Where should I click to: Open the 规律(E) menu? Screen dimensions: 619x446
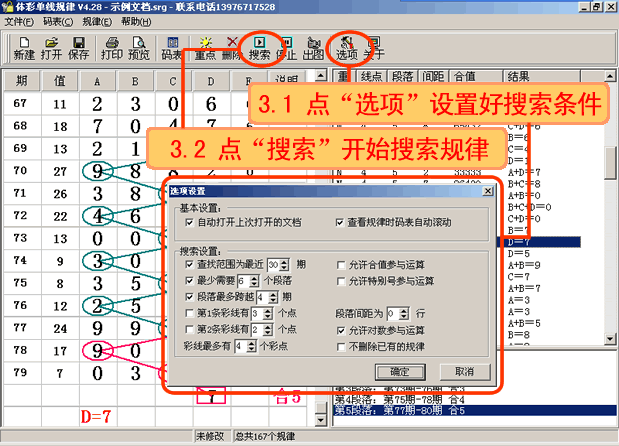click(97, 22)
